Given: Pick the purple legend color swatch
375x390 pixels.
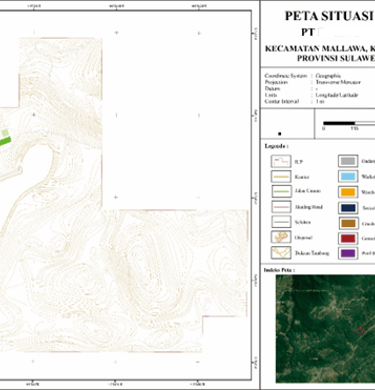Looking at the screenshot, I should [348, 253].
